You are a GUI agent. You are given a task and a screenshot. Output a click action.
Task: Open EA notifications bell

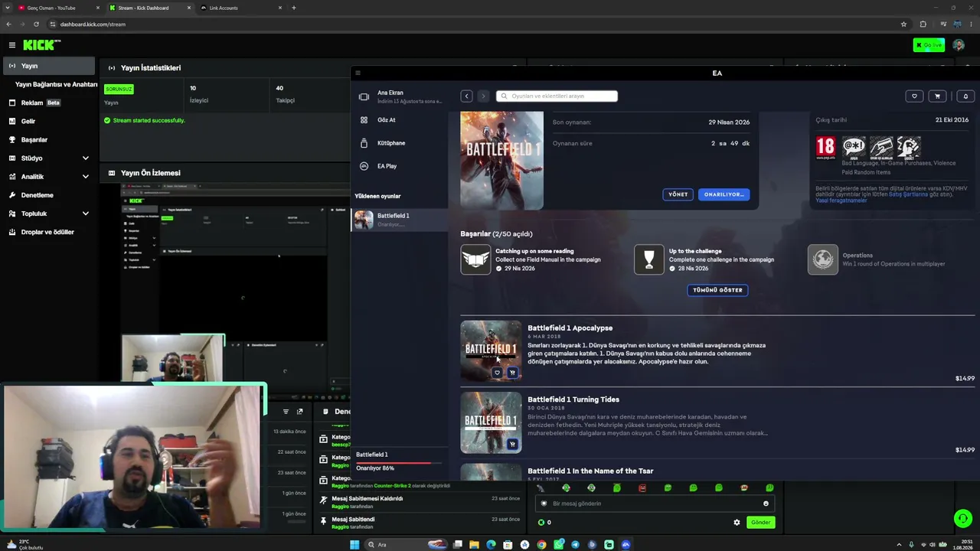[965, 96]
